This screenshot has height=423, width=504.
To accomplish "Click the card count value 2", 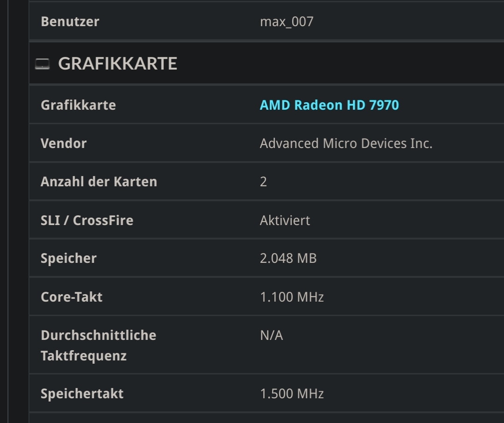I will coord(263,182).
